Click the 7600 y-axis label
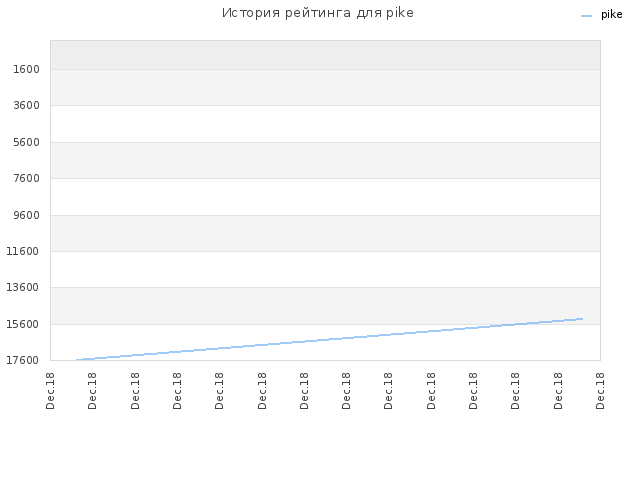640x480 pixels. point(27,178)
